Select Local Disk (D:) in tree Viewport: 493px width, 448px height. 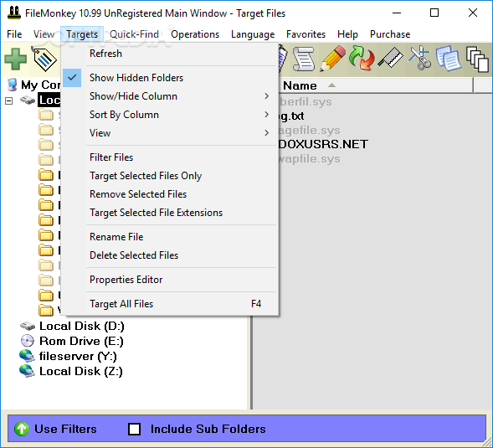[82, 326]
